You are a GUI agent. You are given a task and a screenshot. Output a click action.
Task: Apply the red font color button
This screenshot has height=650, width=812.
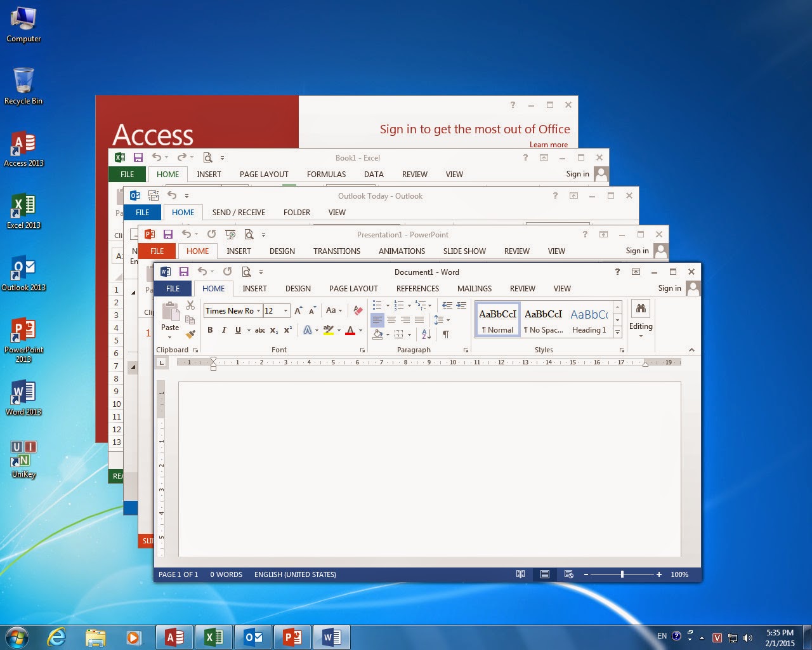(x=350, y=330)
